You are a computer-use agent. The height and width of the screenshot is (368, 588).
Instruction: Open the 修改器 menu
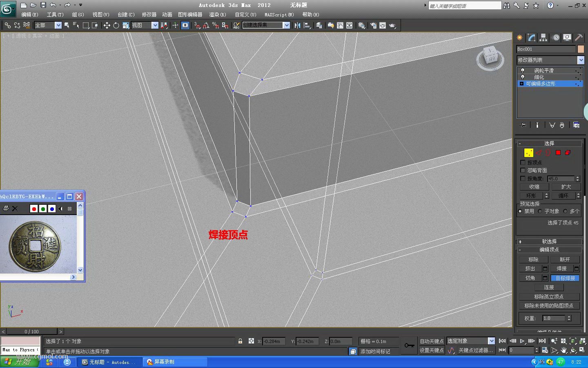coord(149,14)
